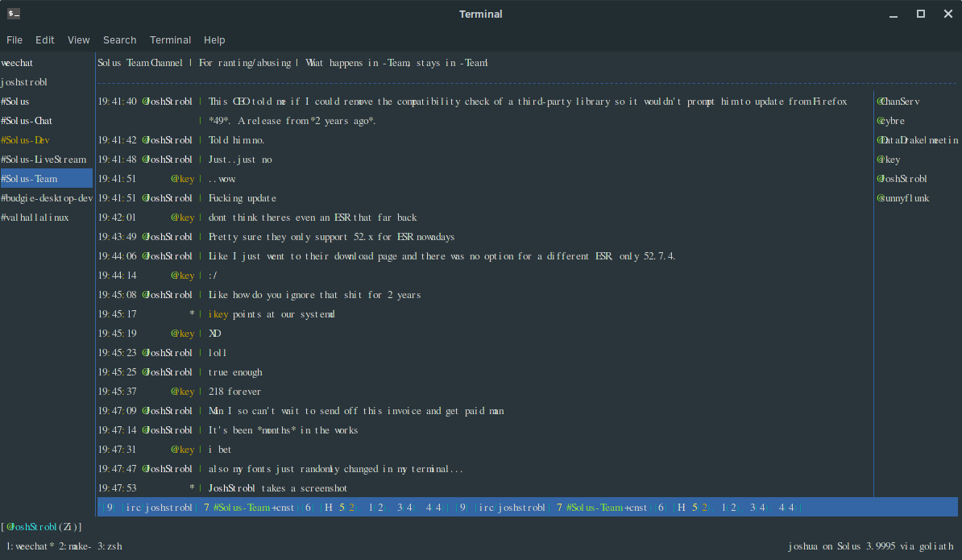The width and height of the screenshot is (962, 560).
Task: Switch to the #Solus-Chat channel
Action: pyautogui.click(x=27, y=121)
